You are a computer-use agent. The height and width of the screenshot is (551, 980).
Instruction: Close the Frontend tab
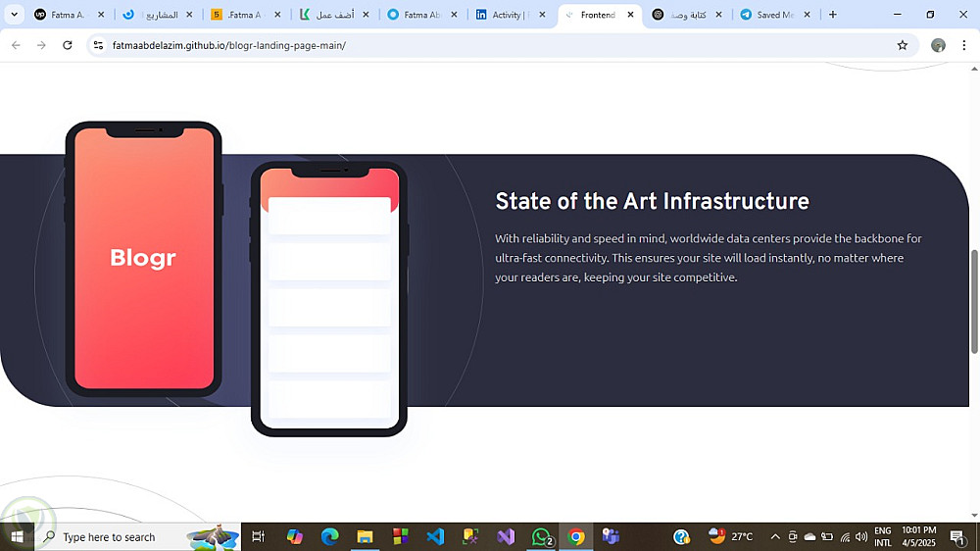630,15
